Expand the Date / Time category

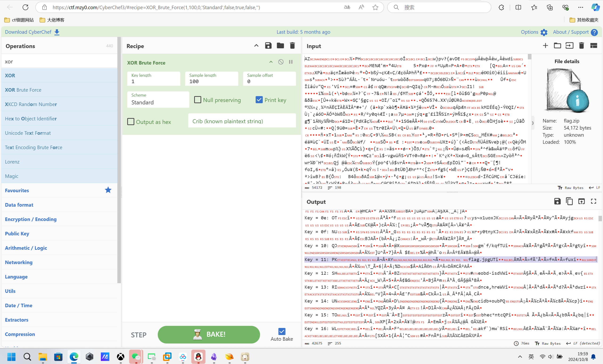point(59,305)
